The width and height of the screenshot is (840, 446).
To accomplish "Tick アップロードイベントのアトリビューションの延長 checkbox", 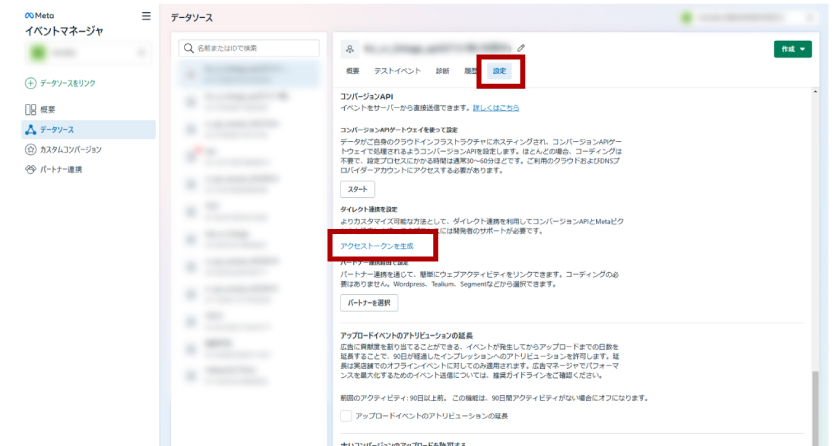I will tap(346, 415).
